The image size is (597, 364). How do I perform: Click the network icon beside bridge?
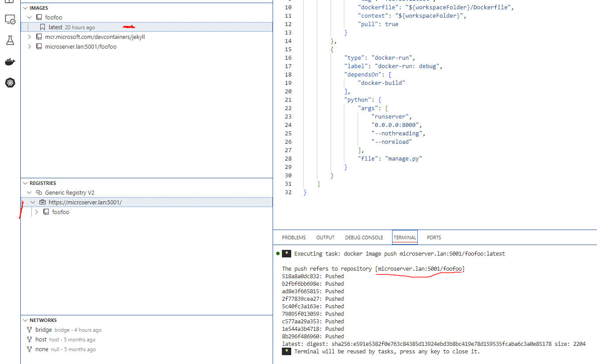29,330
